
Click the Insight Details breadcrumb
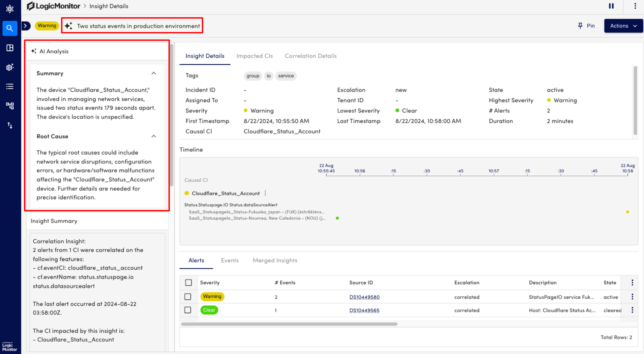click(109, 6)
